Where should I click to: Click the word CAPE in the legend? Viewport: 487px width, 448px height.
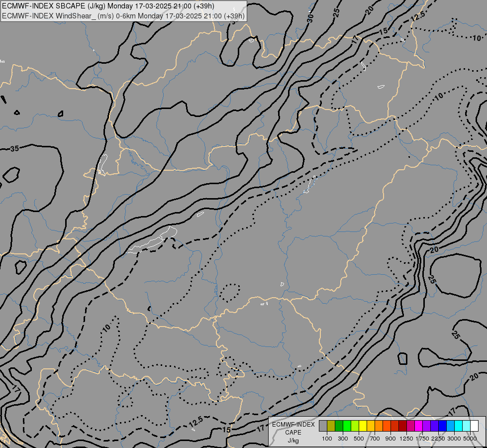(x=293, y=433)
